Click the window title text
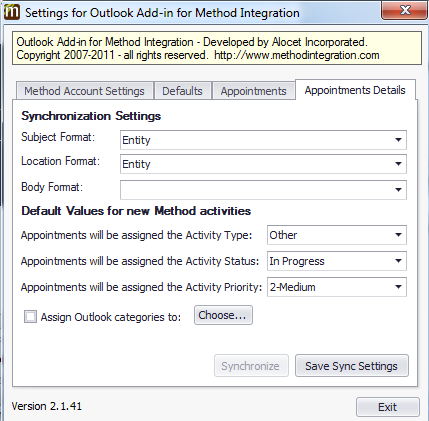Image resolution: width=429 pixels, height=421 pixels. coord(162,13)
